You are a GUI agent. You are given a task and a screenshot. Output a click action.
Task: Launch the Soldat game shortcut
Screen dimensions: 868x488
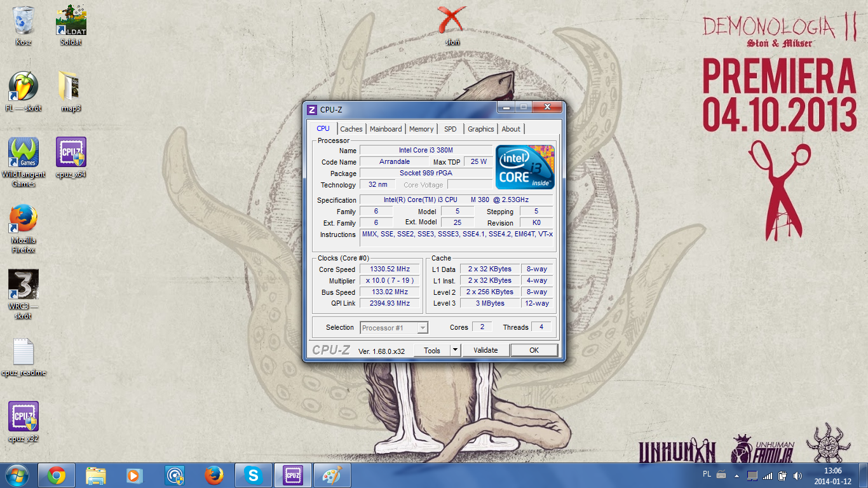[71, 21]
